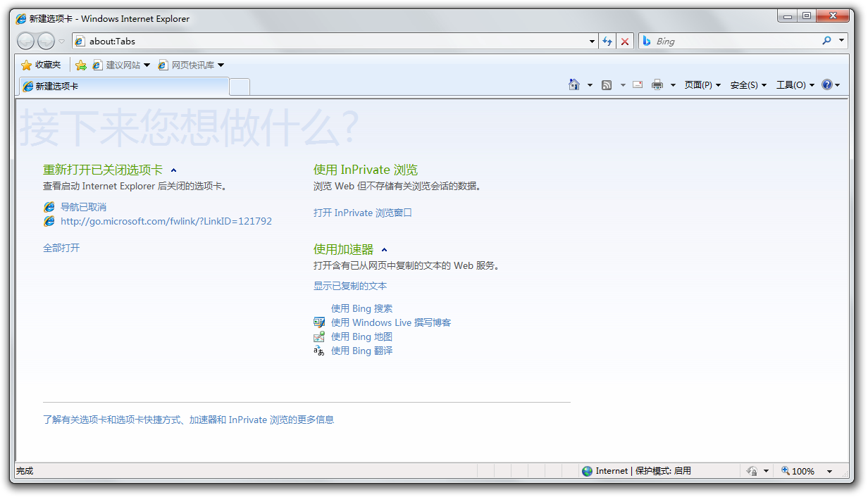Click the RSS feeds icon

pyautogui.click(x=607, y=85)
